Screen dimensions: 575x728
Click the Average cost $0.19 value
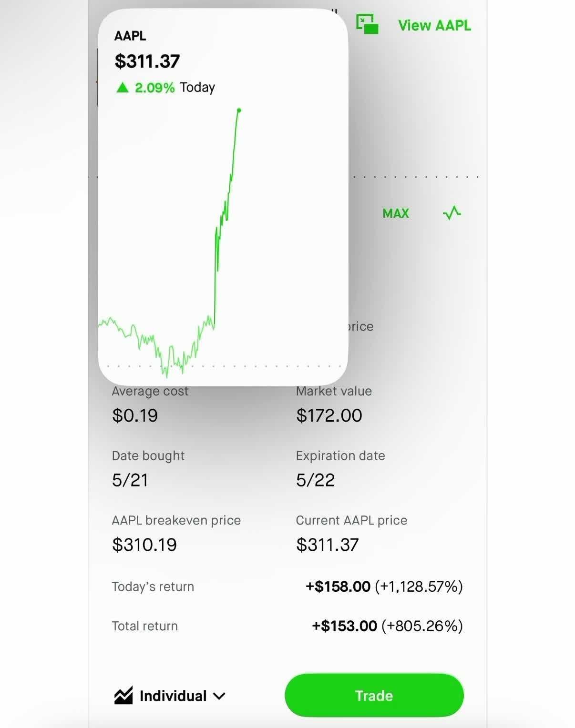135,415
